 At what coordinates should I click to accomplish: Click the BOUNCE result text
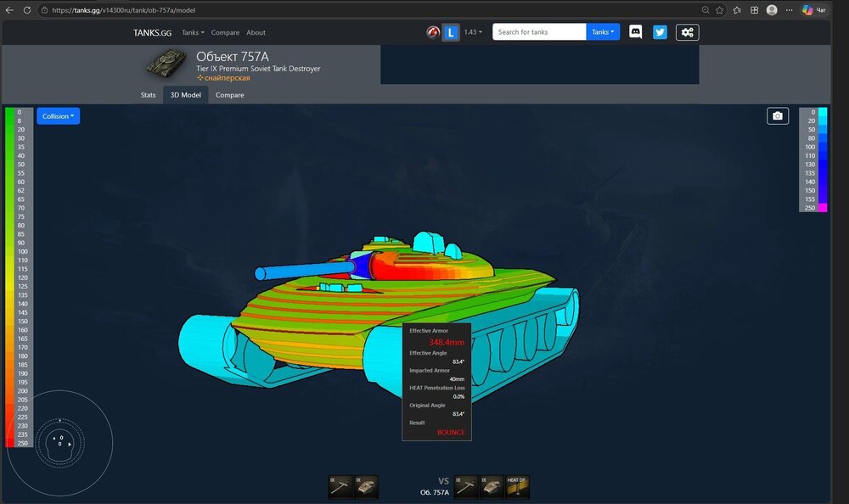[451, 432]
